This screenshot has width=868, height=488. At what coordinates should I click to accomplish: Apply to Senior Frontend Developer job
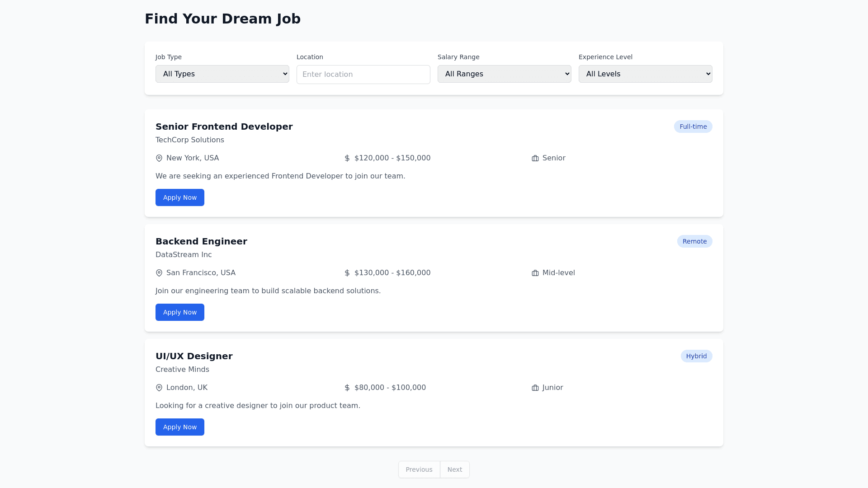coord(180,197)
